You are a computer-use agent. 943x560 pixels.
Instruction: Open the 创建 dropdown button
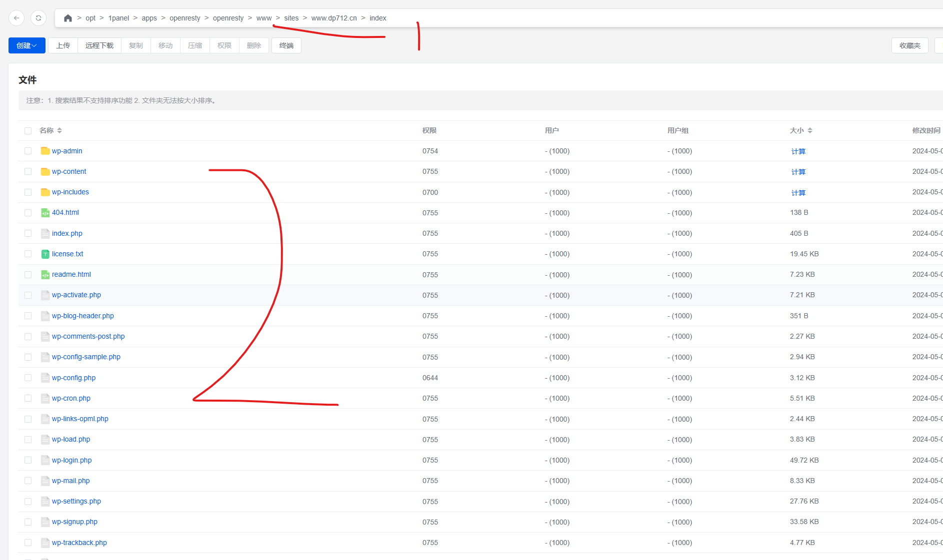[x=26, y=45]
